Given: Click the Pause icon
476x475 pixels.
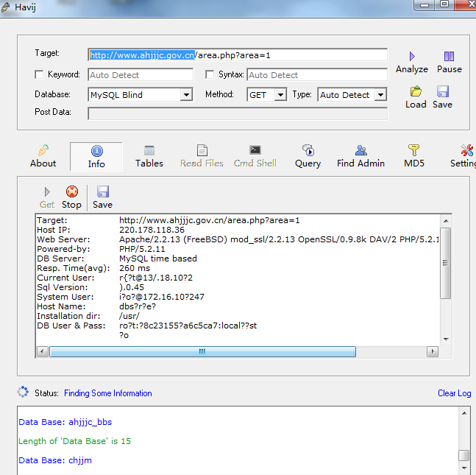Looking at the screenshot, I should (449, 56).
